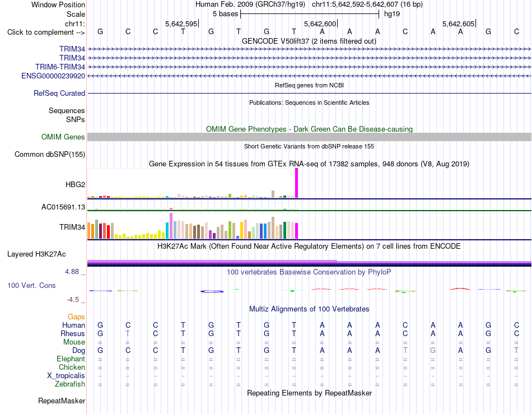Open the GTEx Gene Expression track title

pos(309,164)
